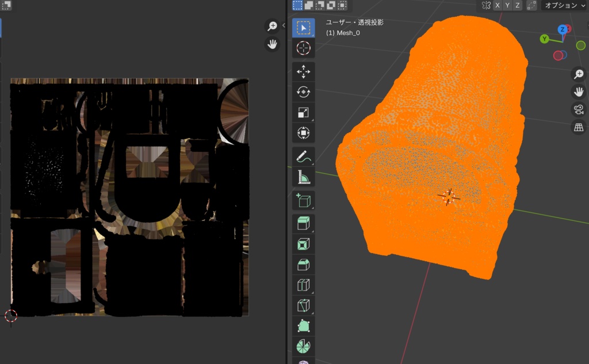Set selection mode to Subtract
This screenshot has height=364, width=589.
320,5
